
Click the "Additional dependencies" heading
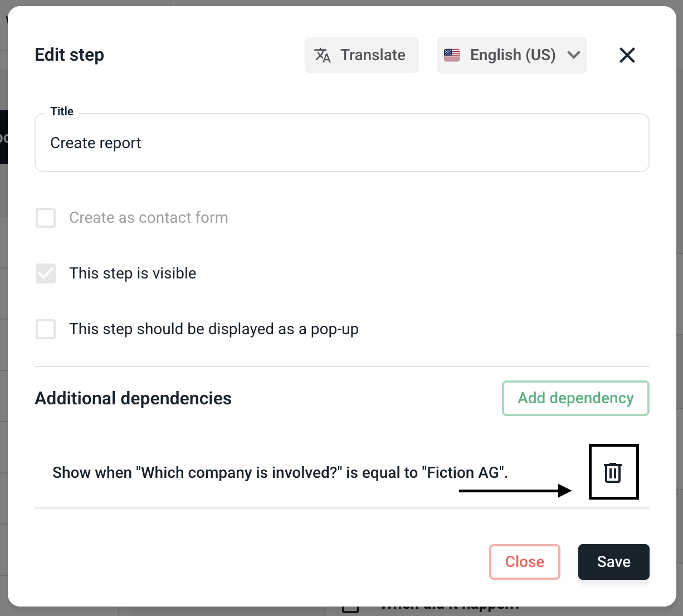(x=133, y=399)
